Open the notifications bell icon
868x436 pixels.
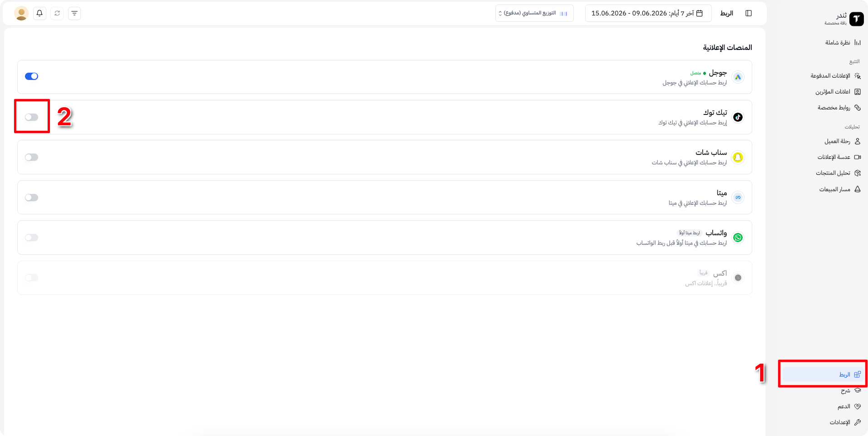(39, 13)
